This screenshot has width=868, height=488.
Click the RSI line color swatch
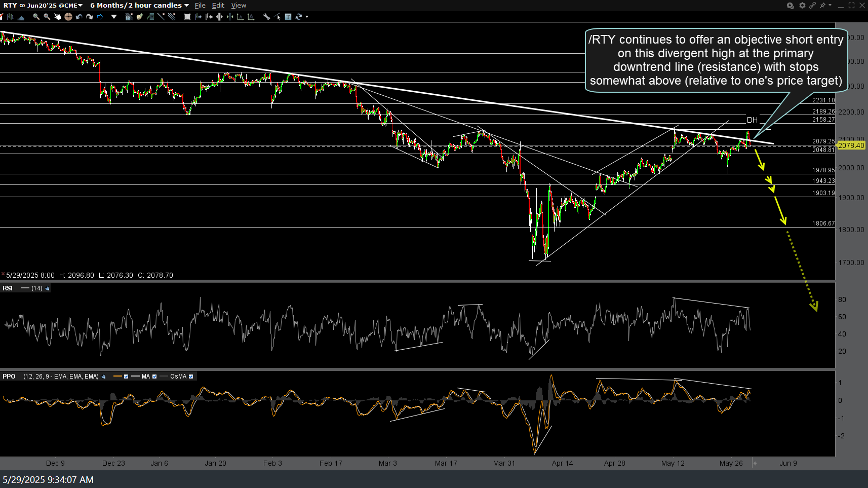tap(25, 288)
